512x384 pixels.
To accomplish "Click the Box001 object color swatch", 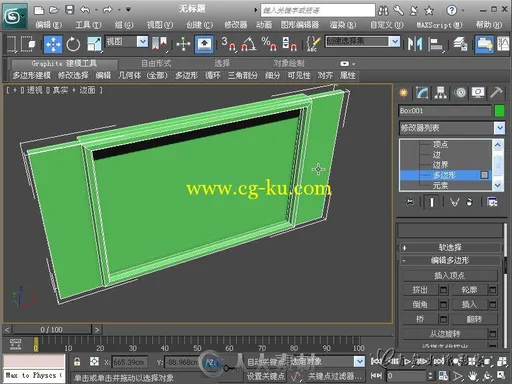I will [x=499, y=111].
